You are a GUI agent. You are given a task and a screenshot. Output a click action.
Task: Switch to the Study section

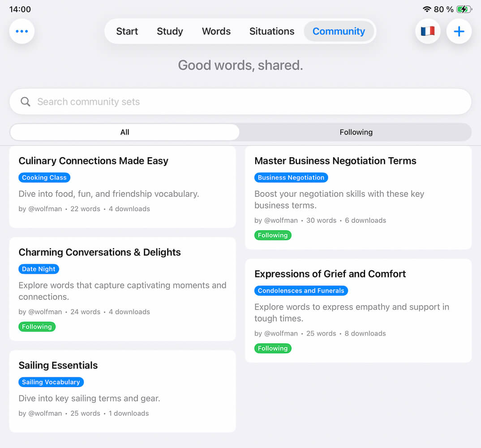(x=170, y=31)
